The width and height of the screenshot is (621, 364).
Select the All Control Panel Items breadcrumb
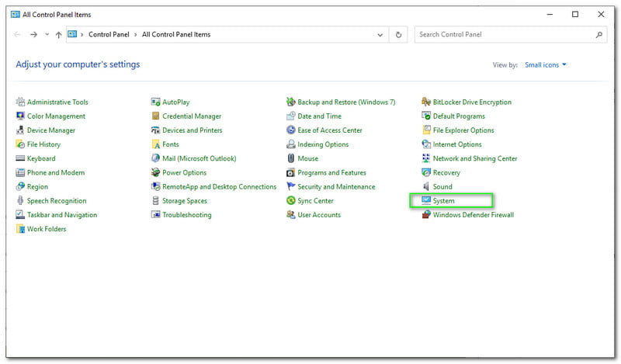[x=176, y=35]
